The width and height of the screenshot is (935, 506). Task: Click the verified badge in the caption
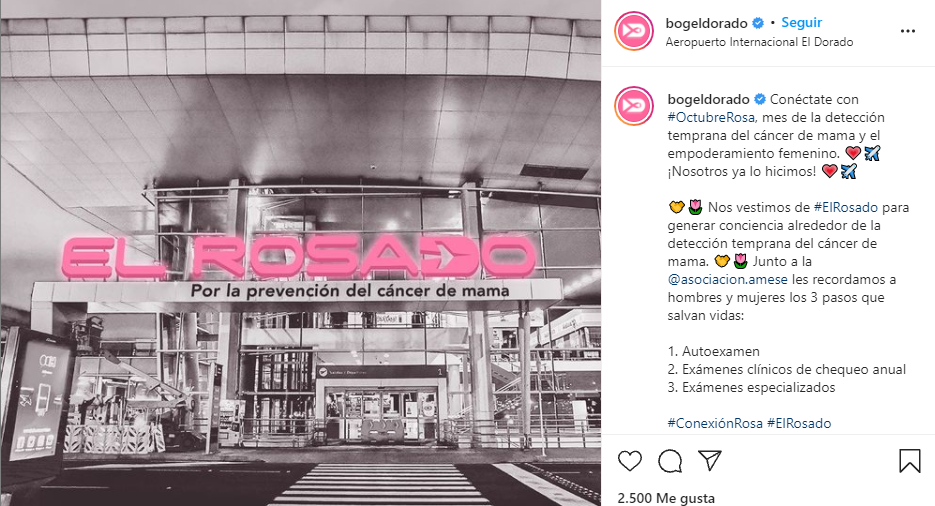point(760,100)
